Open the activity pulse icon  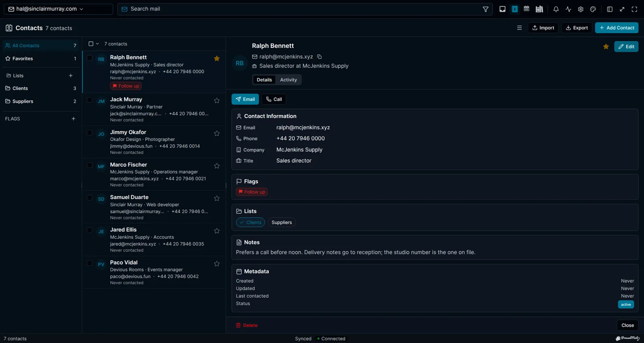(x=568, y=9)
